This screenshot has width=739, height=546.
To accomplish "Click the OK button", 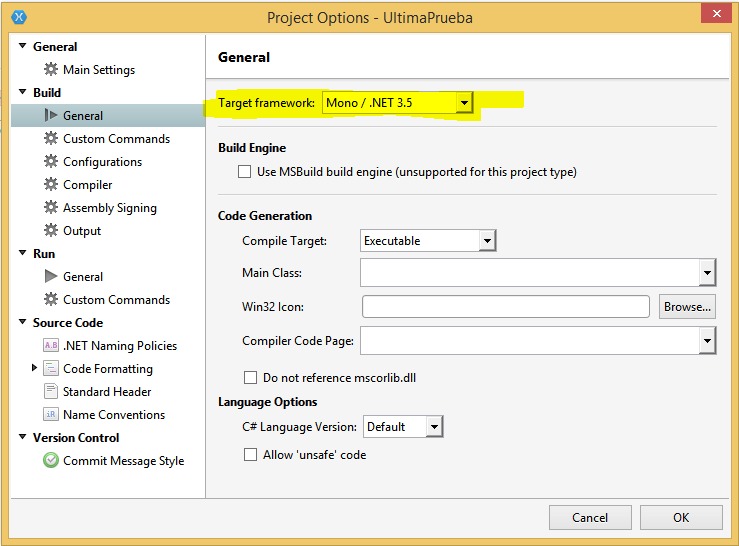I will click(x=681, y=517).
